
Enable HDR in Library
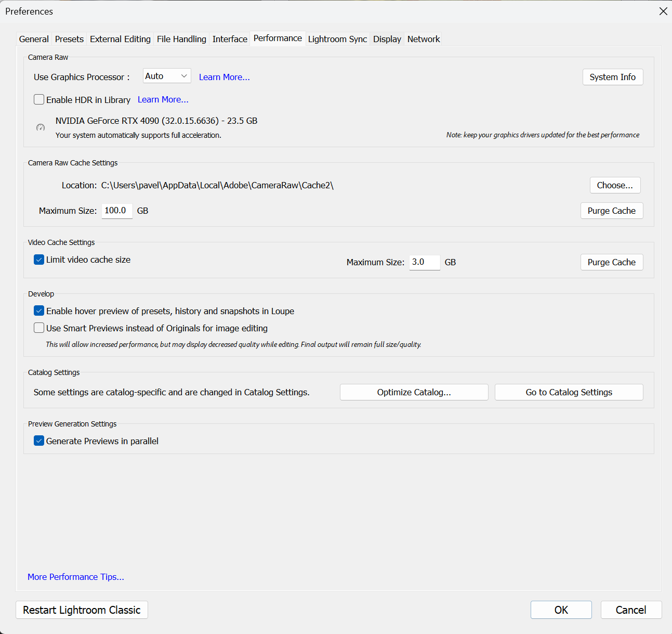tap(39, 99)
